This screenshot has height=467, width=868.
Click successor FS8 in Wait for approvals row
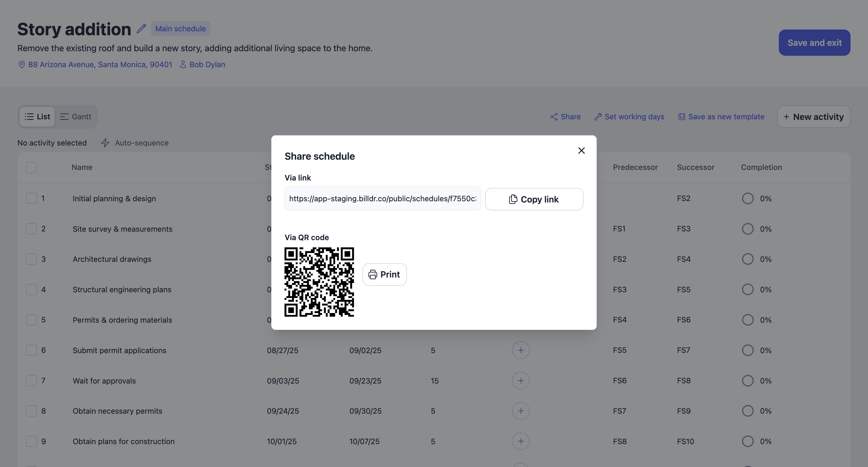tap(684, 381)
